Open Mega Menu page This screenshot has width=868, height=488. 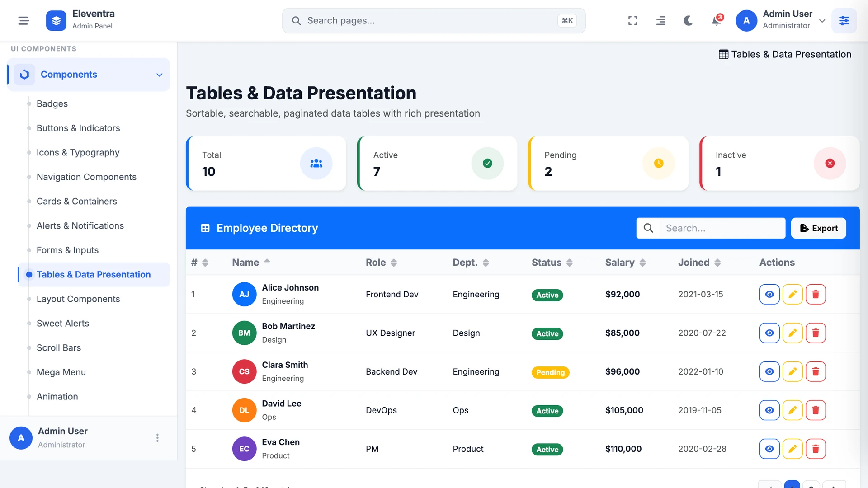[61, 372]
